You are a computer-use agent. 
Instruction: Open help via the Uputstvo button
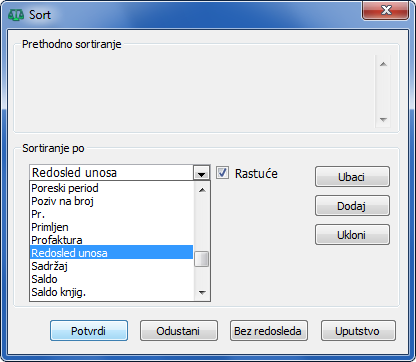tap(358, 331)
